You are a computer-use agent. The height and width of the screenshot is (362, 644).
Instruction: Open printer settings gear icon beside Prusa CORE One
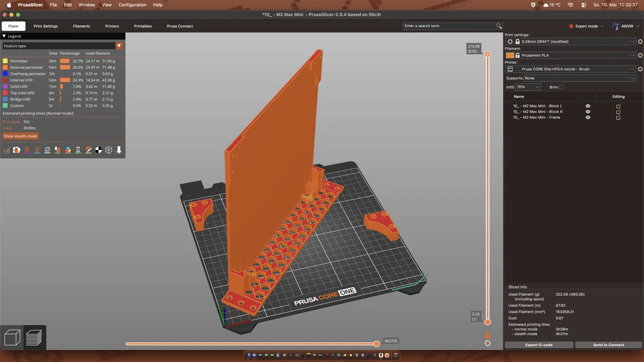[x=640, y=69]
